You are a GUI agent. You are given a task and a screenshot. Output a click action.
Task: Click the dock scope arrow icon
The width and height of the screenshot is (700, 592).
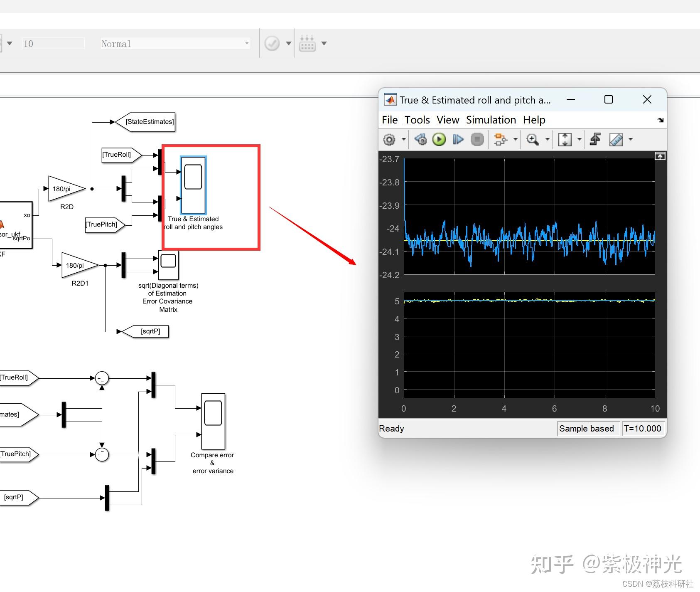pyautogui.click(x=661, y=120)
